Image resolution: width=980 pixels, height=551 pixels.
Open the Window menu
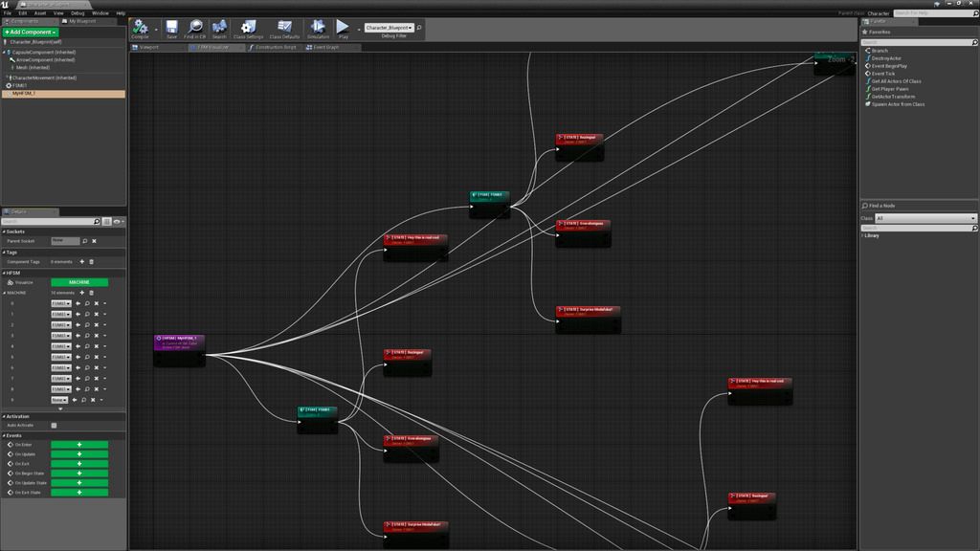coord(100,12)
